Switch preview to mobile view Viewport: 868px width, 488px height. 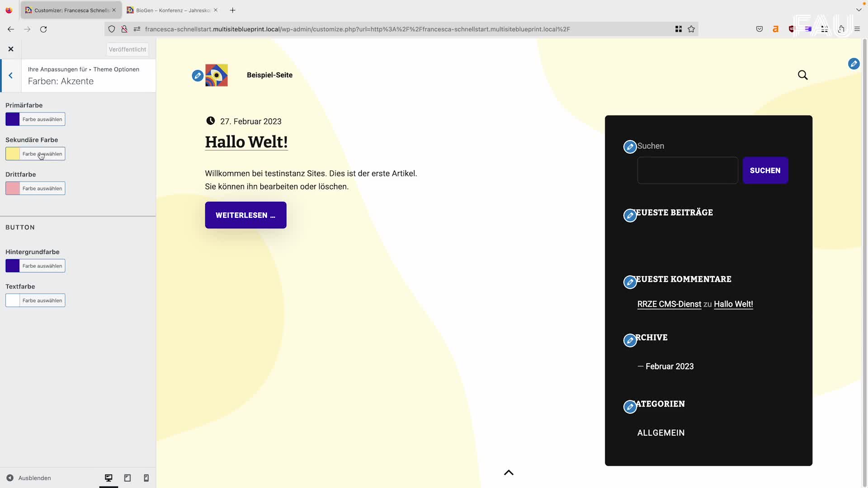point(146,478)
